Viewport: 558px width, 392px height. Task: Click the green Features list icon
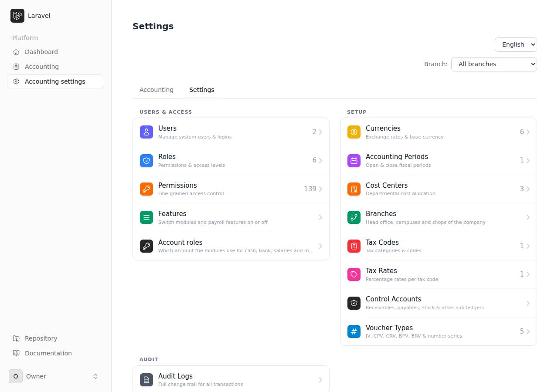click(x=146, y=217)
